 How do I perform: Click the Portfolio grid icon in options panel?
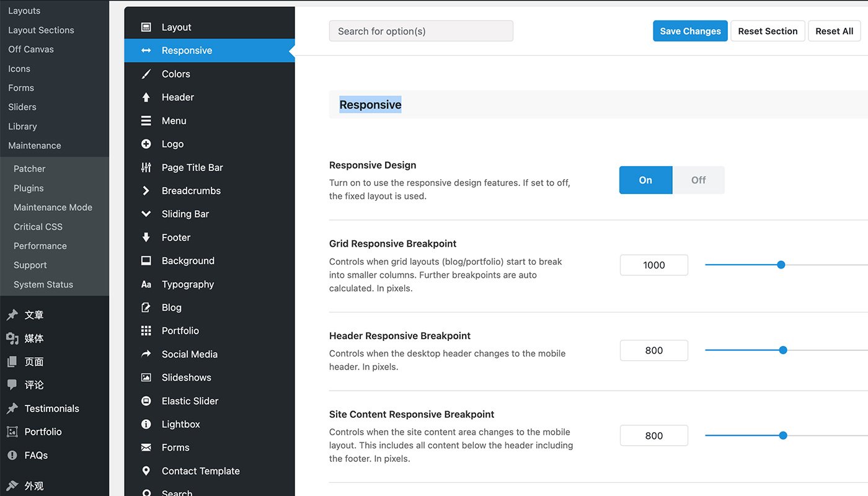point(146,331)
